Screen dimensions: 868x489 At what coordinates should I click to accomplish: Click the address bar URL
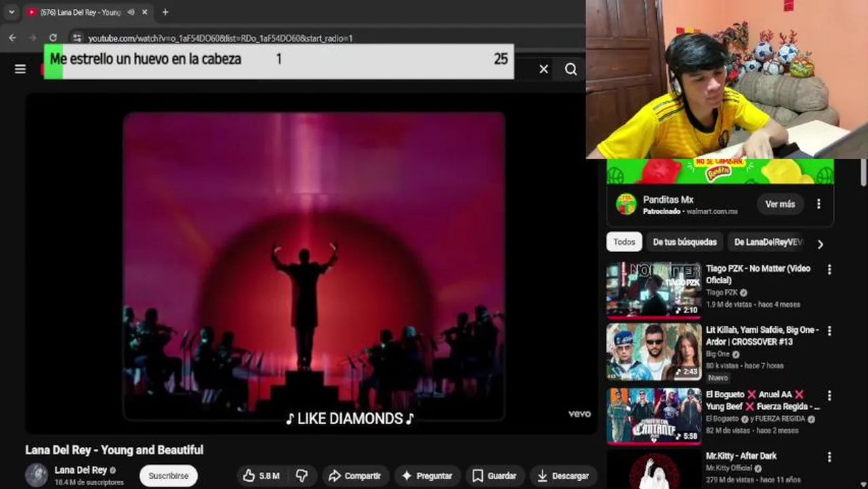[x=220, y=38]
